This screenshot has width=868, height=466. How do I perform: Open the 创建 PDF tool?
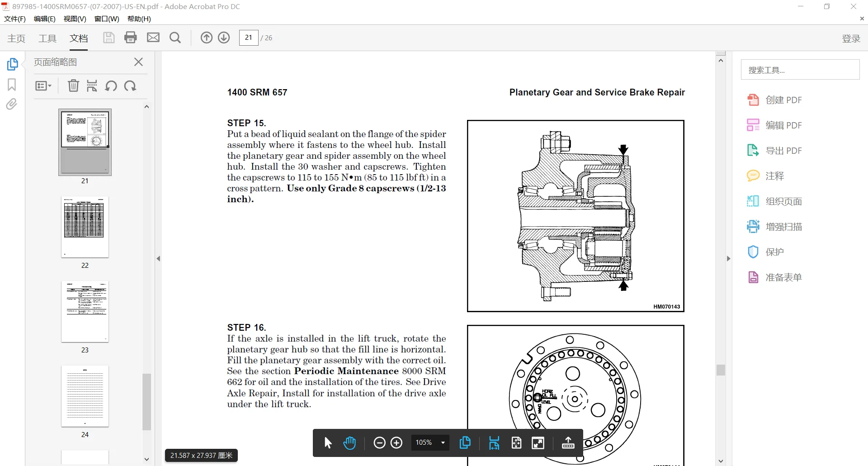pos(774,100)
